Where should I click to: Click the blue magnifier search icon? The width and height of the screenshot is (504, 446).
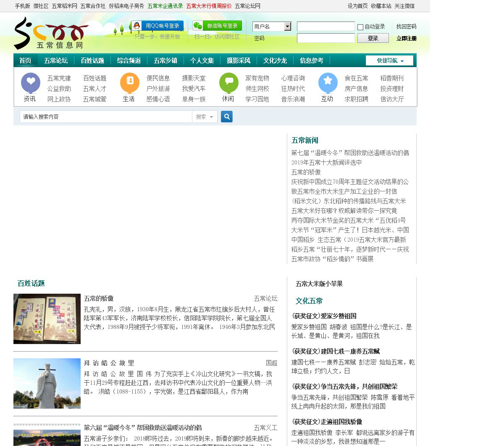(227, 117)
